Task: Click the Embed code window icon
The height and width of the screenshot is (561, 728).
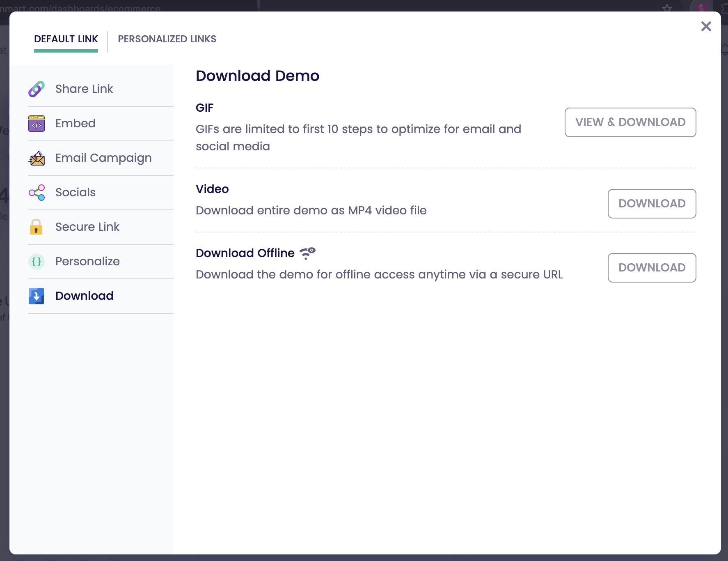Action: coord(37,124)
